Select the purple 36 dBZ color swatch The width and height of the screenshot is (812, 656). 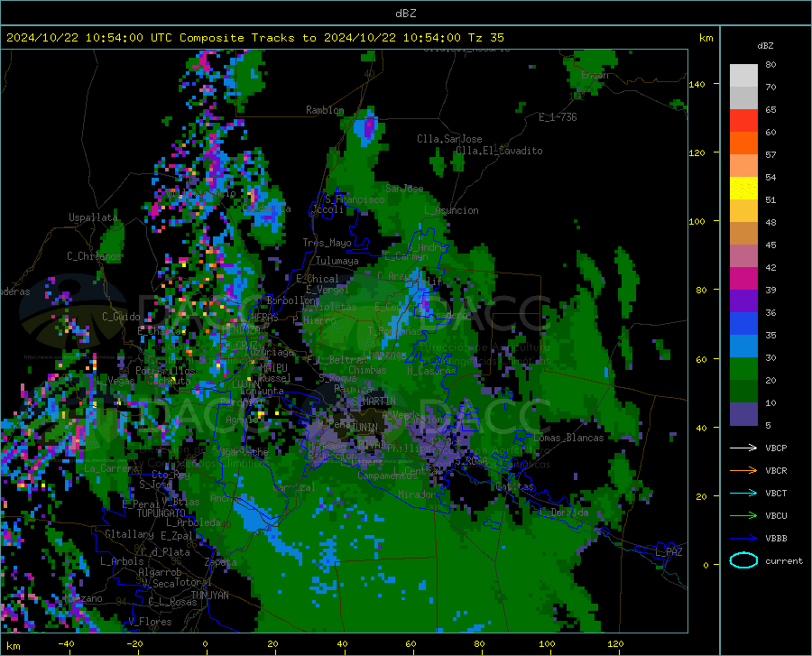coord(743,301)
